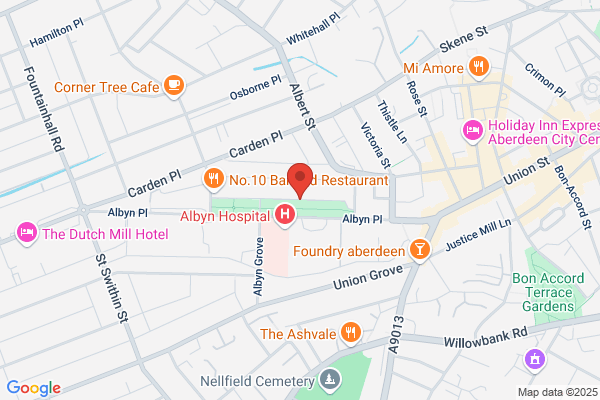This screenshot has height=400, width=600.
Task: Click the Corner Tree Cafe coffee icon
Action: pyautogui.click(x=174, y=85)
